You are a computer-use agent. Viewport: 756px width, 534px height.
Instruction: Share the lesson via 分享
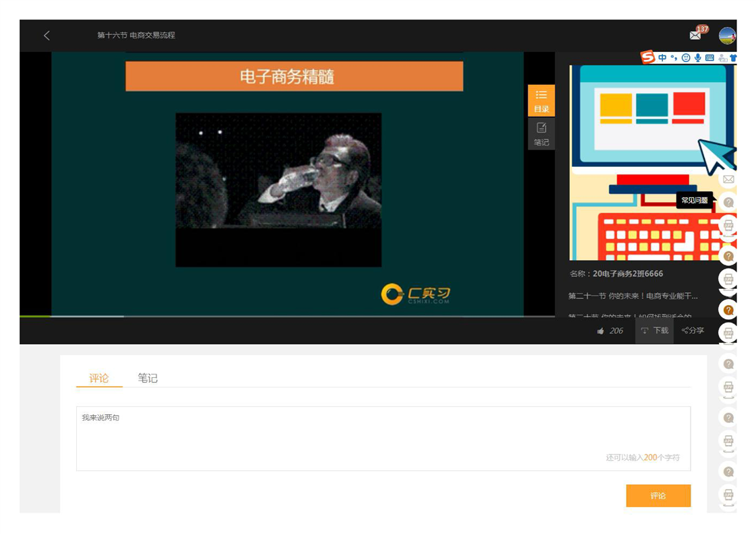693,331
